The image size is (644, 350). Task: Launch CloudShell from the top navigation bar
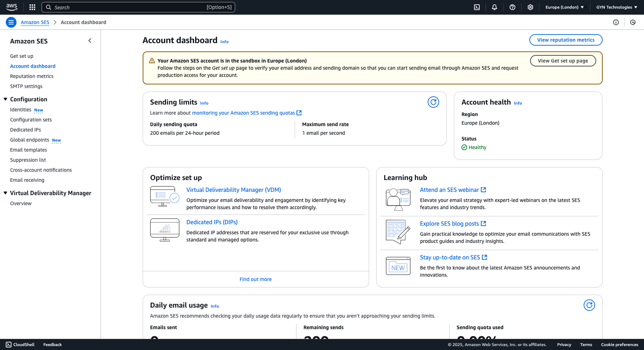(477, 7)
